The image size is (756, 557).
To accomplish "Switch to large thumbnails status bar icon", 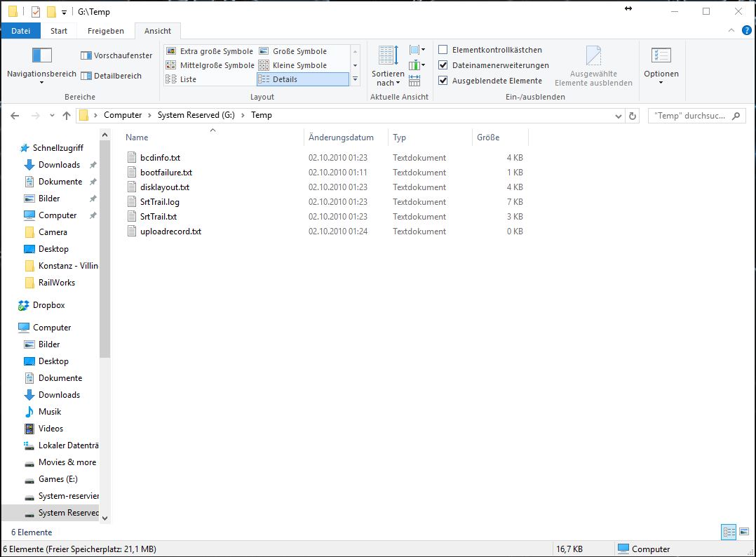I will 744,532.
